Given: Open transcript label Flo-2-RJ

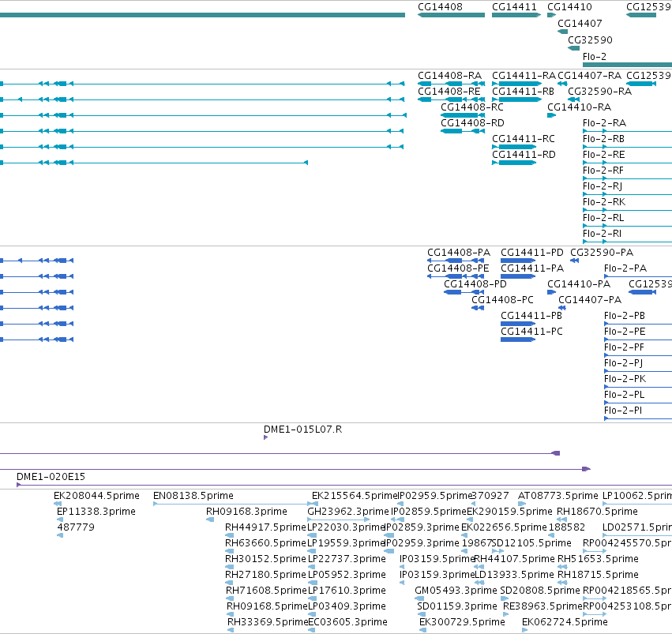Looking at the screenshot, I should [x=603, y=186].
